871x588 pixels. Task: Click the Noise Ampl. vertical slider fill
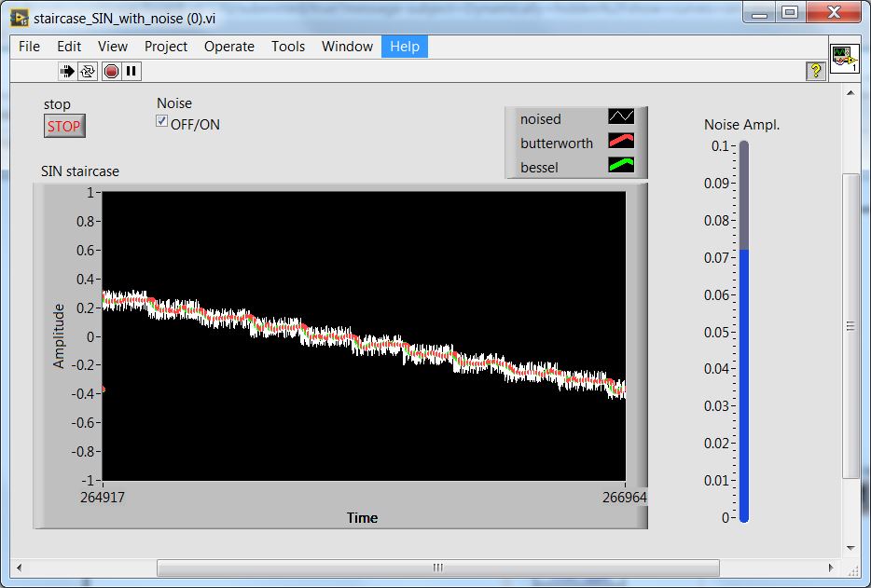click(x=744, y=386)
